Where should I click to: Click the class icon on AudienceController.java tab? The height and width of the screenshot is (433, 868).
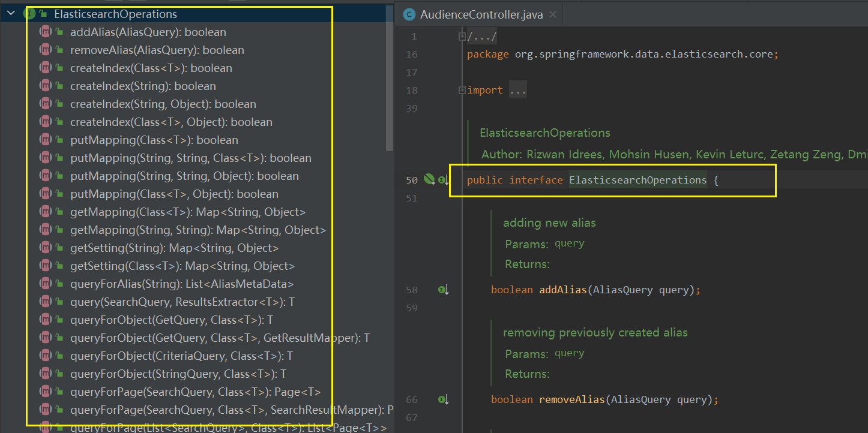pyautogui.click(x=409, y=15)
